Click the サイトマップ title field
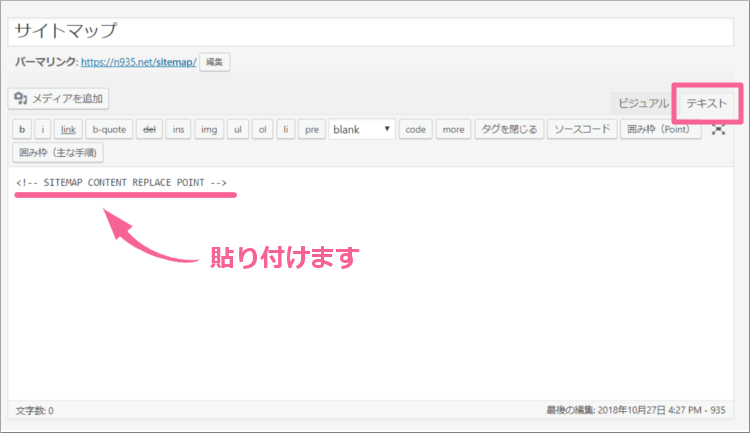Viewport: 750px width, 433px height. 371,32
